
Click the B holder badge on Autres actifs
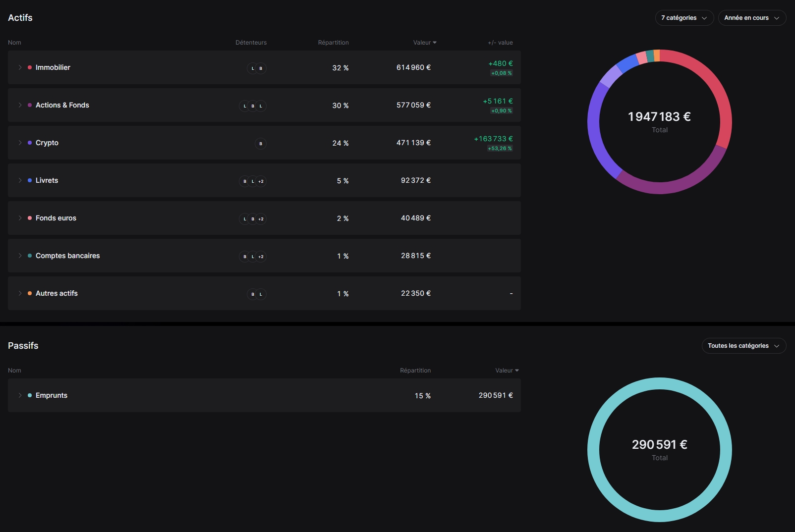(253, 294)
